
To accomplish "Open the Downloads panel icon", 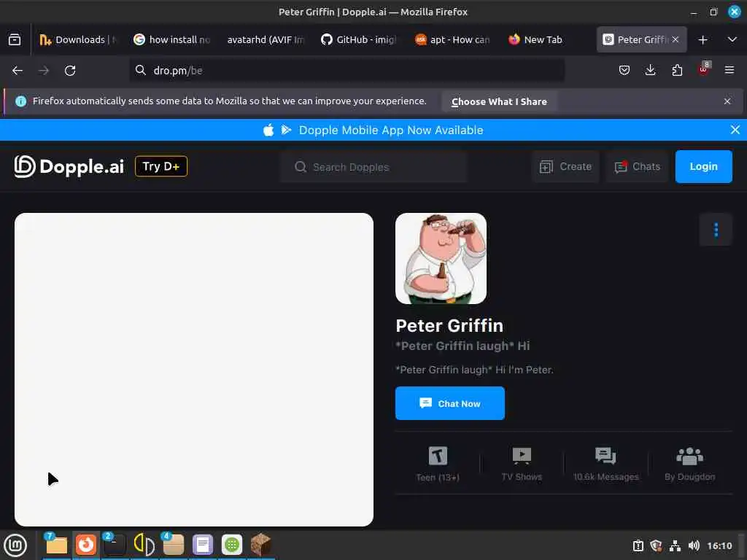I will coord(650,71).
